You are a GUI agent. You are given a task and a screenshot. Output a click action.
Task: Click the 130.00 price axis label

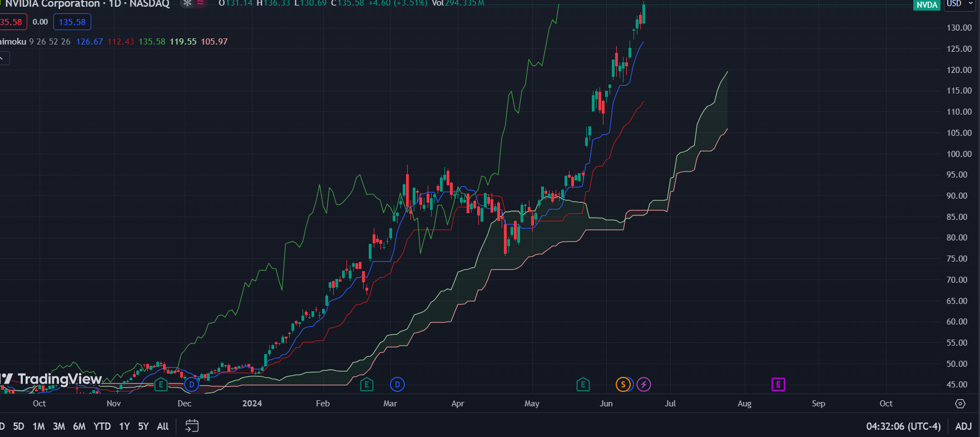(x=959, y=28)
